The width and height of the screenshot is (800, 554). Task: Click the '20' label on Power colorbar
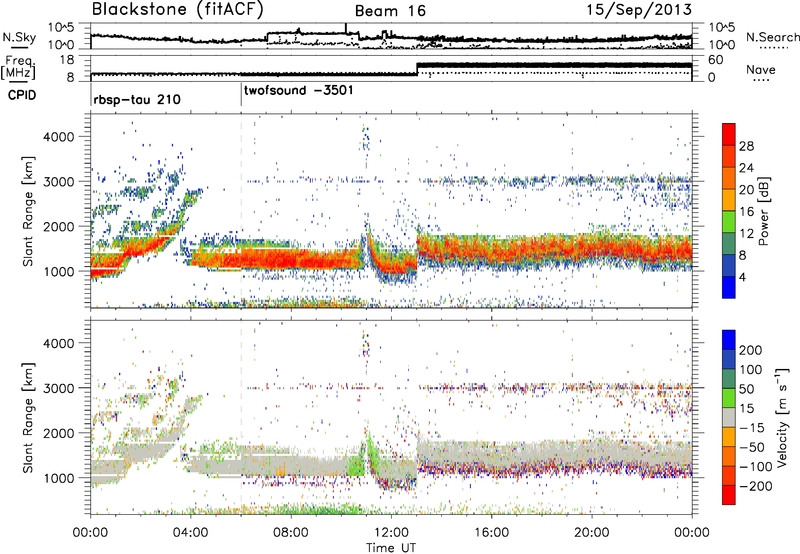[746, 190]
